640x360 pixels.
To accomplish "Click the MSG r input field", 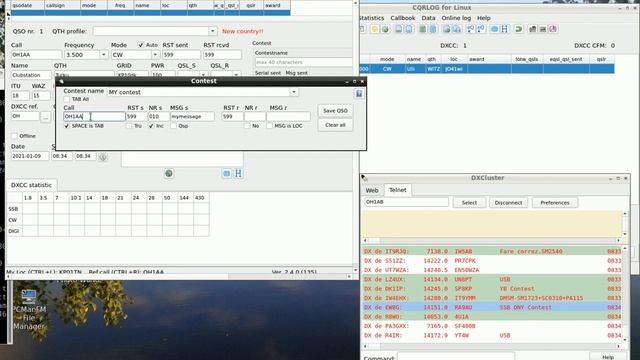I will (x=288, y=116).
